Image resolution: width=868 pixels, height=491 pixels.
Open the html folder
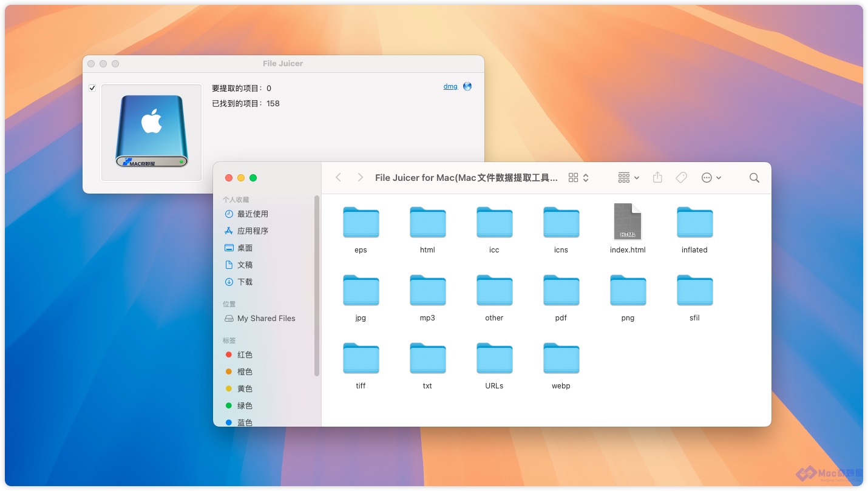tap(427, 222)
